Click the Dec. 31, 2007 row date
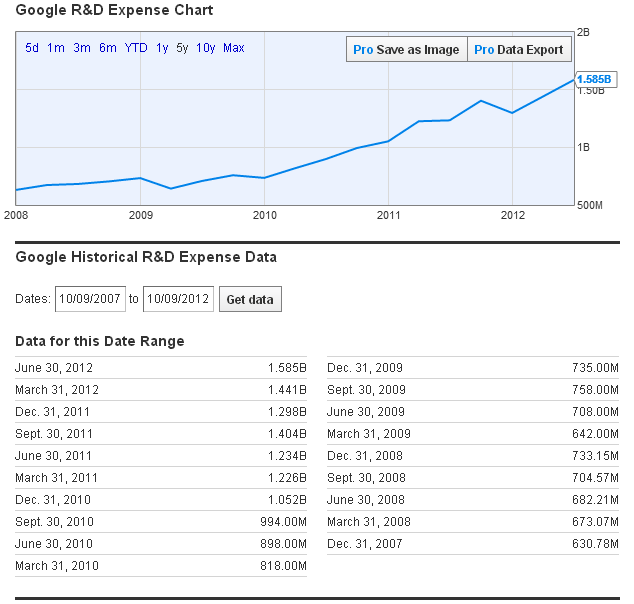The height and width of the screenshot is (604, 634). pos(365,544)
